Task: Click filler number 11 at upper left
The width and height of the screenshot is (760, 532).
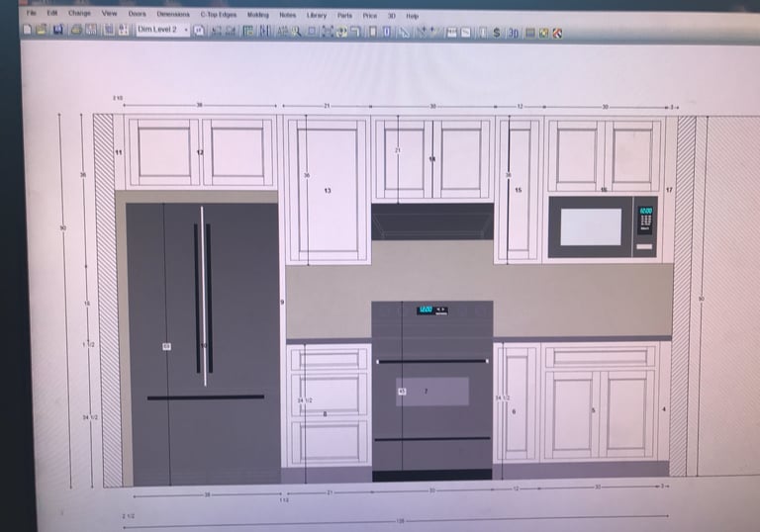Action: coord(119,152)
